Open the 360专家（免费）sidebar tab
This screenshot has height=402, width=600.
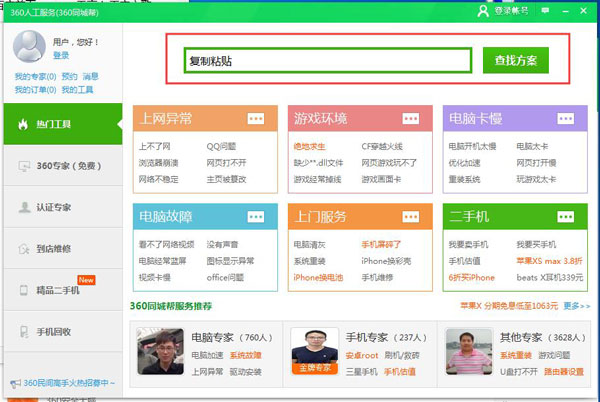point(63,166)
